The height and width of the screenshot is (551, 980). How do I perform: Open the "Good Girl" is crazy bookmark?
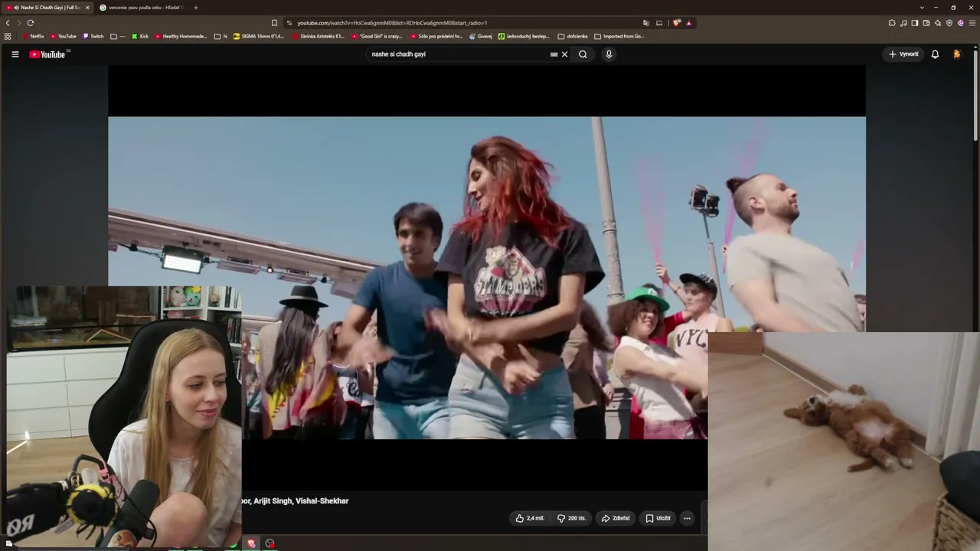[377, 36]
